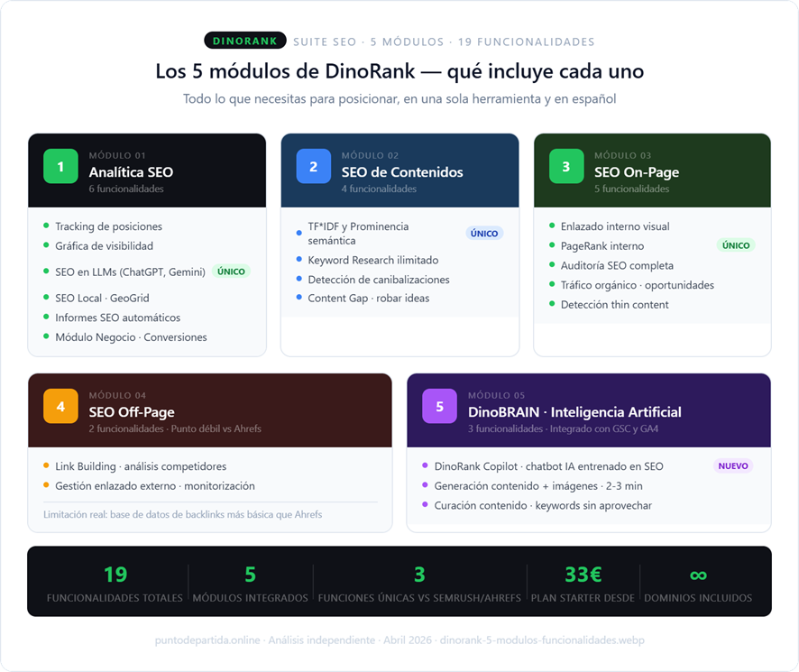799x672 pixels.
Task: Click the 'MÓDULO 02' label
Action: point(370,155)
